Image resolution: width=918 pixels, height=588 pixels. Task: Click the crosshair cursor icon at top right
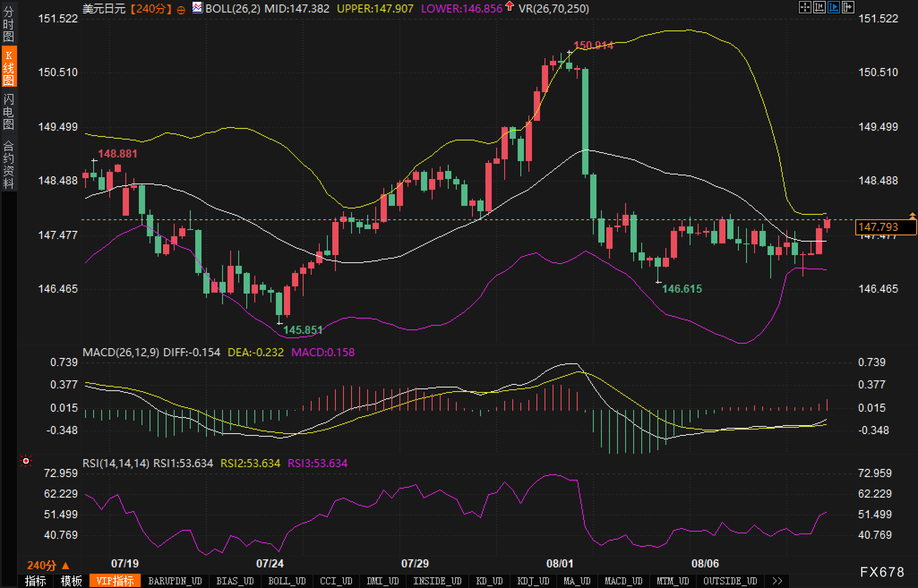point(805,7)
